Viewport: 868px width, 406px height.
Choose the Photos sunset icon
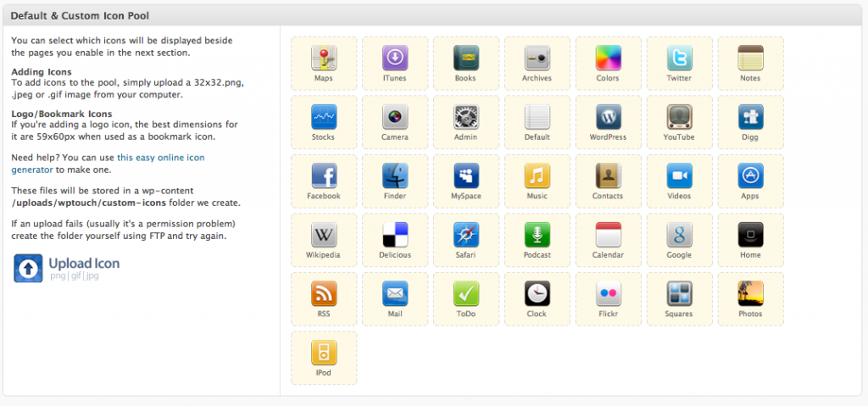point(750,293)
